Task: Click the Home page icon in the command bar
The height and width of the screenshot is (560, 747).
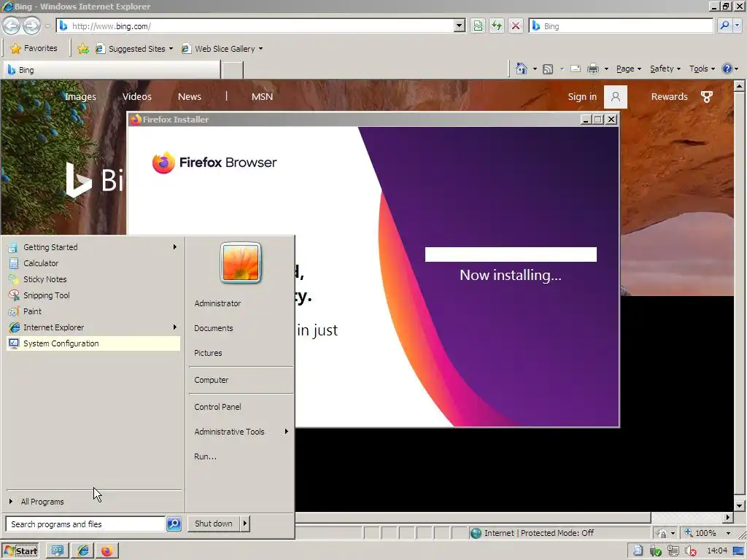Action: coord(521,69)
